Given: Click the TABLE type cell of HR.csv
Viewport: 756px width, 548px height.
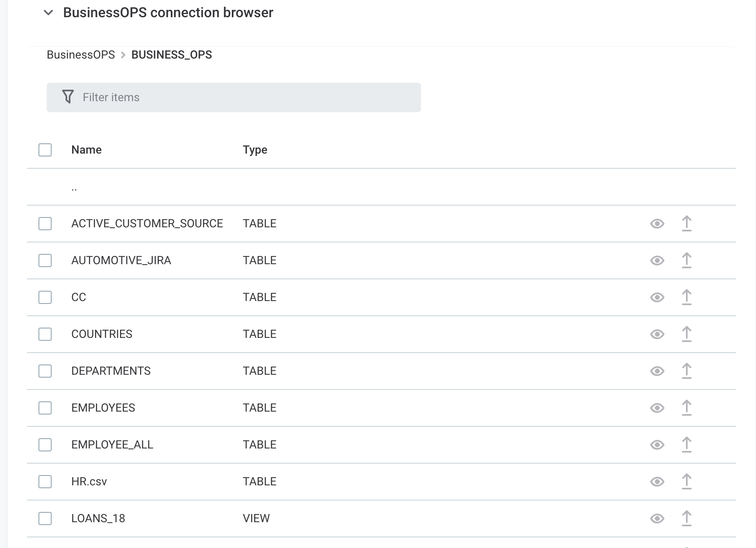Looking at the screenshot, I should pyautogui.click(x=260, y=482).
